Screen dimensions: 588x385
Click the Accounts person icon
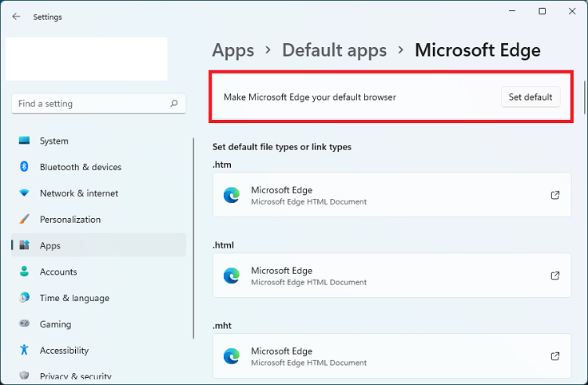tap(25, 272)
